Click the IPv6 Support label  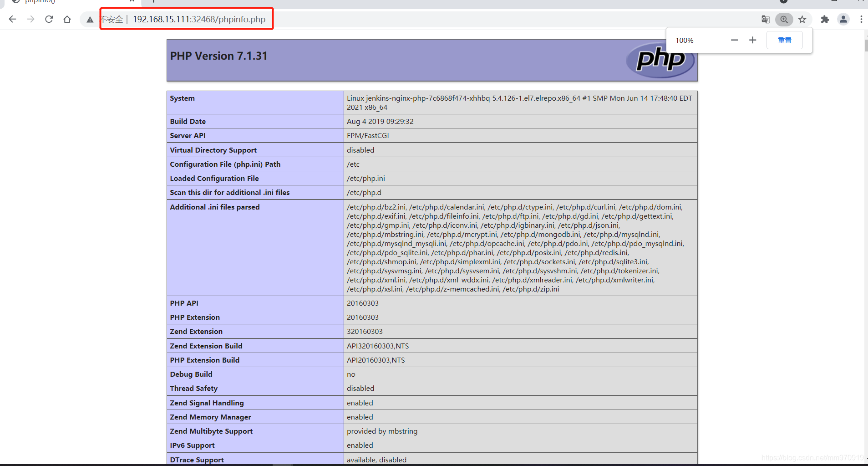point(192,446)
